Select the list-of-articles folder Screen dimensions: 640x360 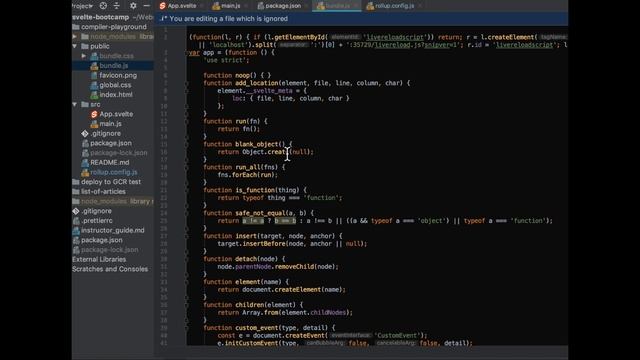pyautogui.click(x=103, y=191)
